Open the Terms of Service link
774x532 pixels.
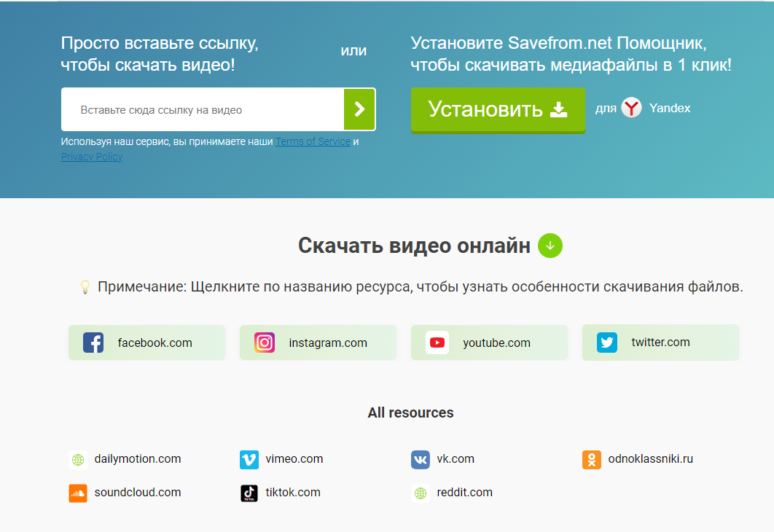click(313, 141)
